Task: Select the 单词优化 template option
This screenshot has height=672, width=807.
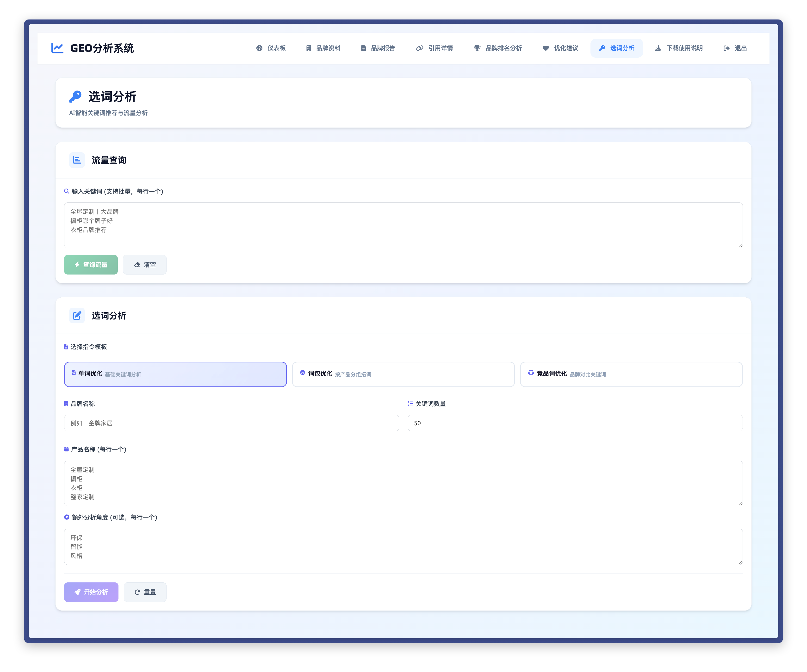Action: tap(176, 374)
